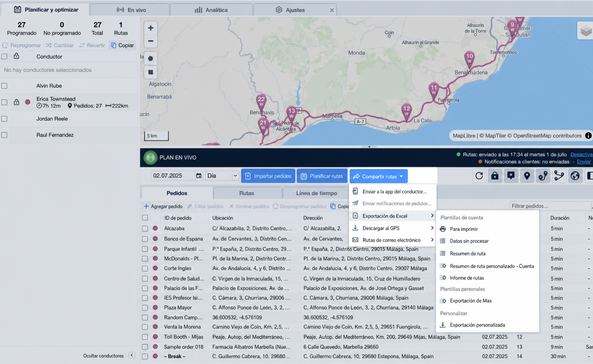
Task: Expand Rutas de correo electrónico submenu
Action: tap(393, 240)
